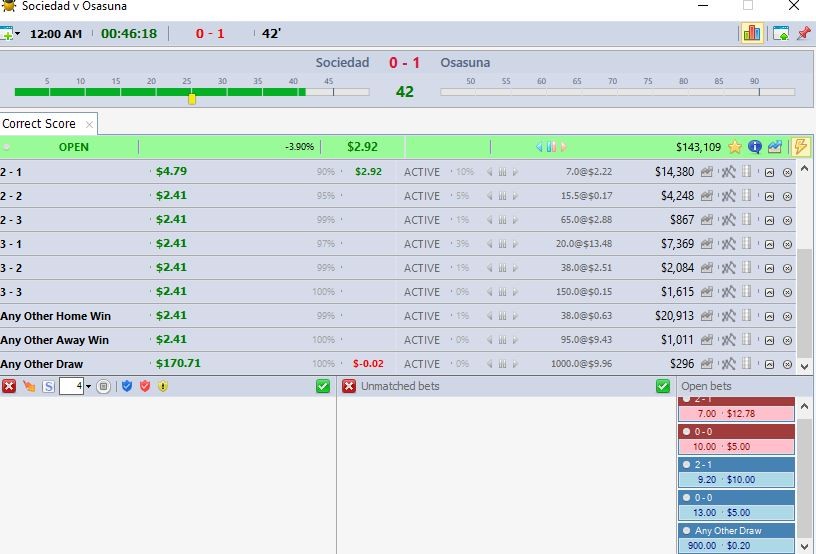Image resolution: width=816 pixels, height=554 pixels.
Task: Click the OPEN market status label
Action: tap(73, 147)
